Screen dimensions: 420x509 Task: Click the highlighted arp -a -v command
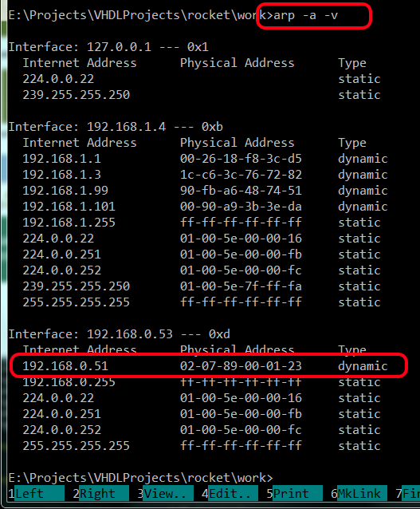point(306,15)
